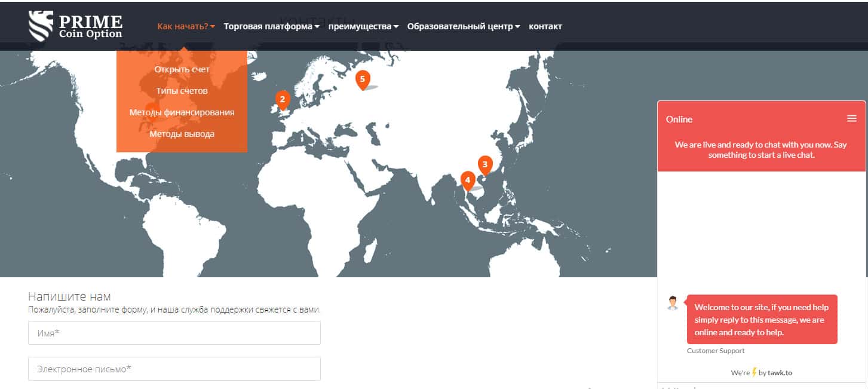Focus the Электронное письмо field

point(174,369)
